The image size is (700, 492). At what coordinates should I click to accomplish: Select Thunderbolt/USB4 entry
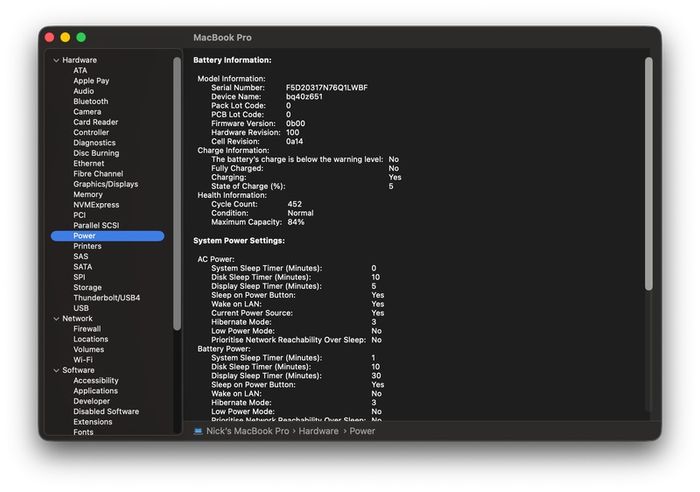pyautogui.click(x=107, y=298)
